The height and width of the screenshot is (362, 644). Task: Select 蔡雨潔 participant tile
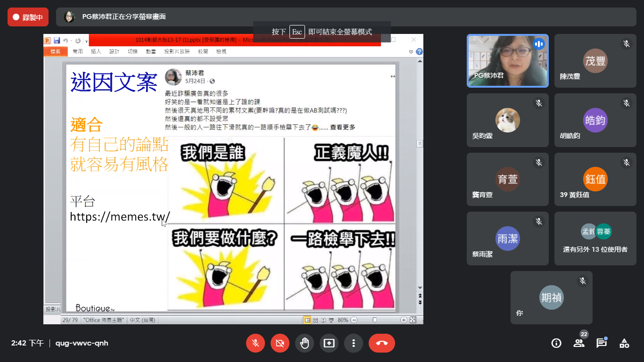tap(508, 239)
